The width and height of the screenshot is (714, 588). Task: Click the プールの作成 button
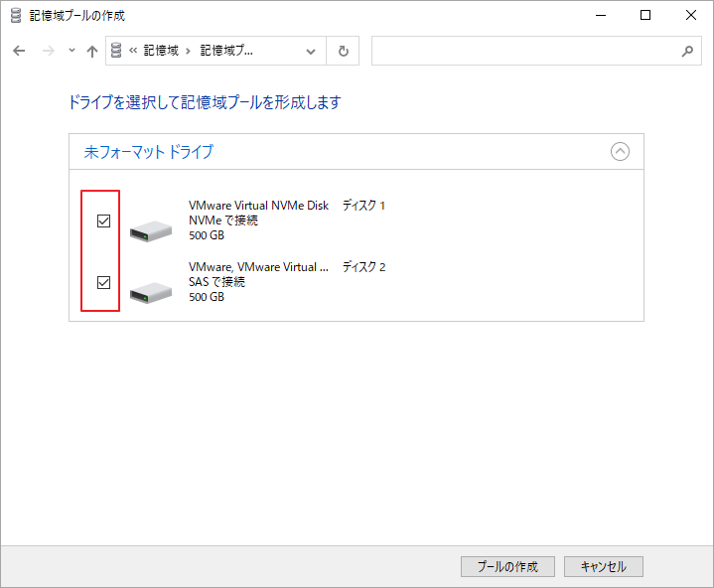pos(507,566)
